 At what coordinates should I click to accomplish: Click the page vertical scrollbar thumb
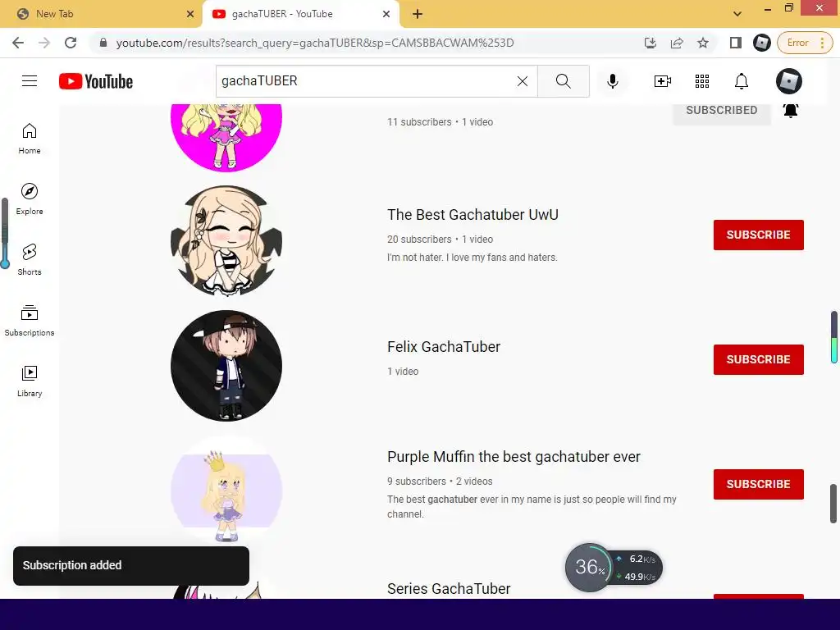click(x=833, y=504)
